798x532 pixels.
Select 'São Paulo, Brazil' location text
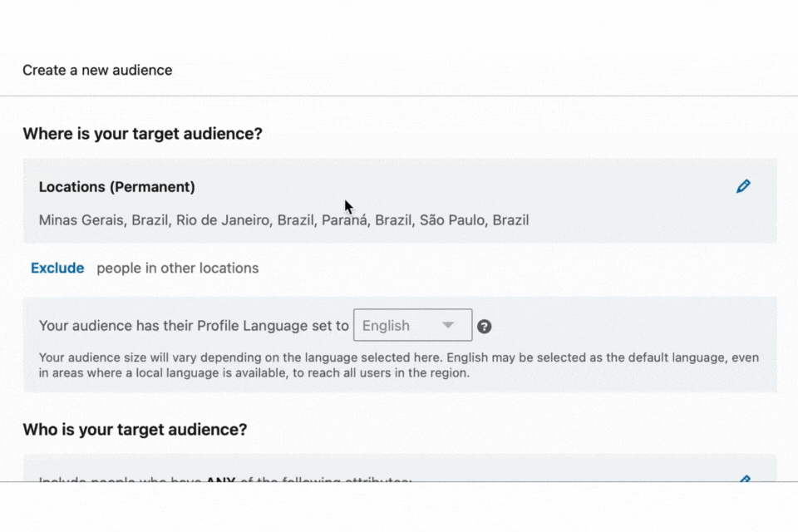pos(474,220)
